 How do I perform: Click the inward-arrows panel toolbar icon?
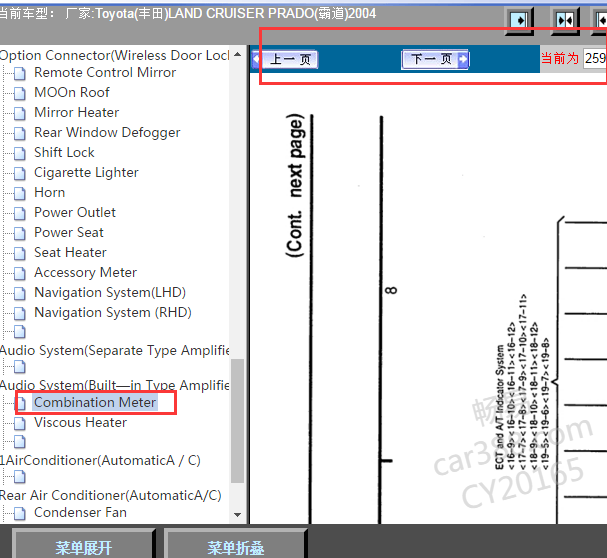(x=564, y=20)
